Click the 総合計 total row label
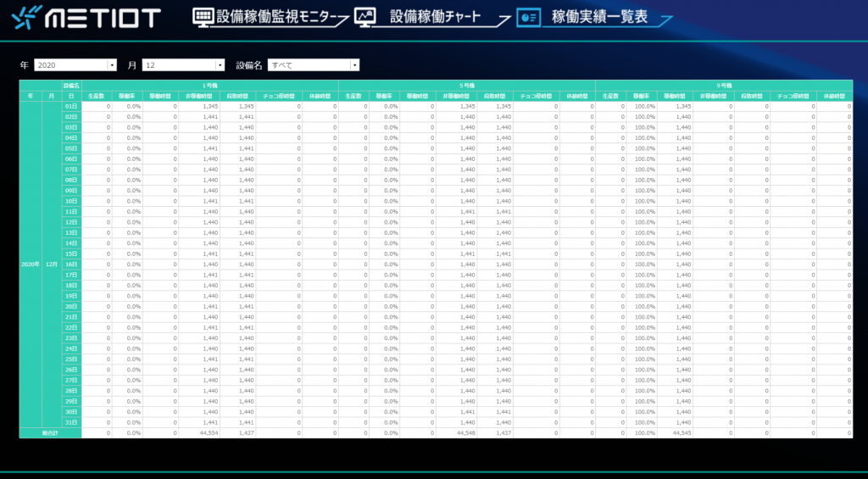The width and height of the screenshot is (868, 479). (x=50, y=433)
